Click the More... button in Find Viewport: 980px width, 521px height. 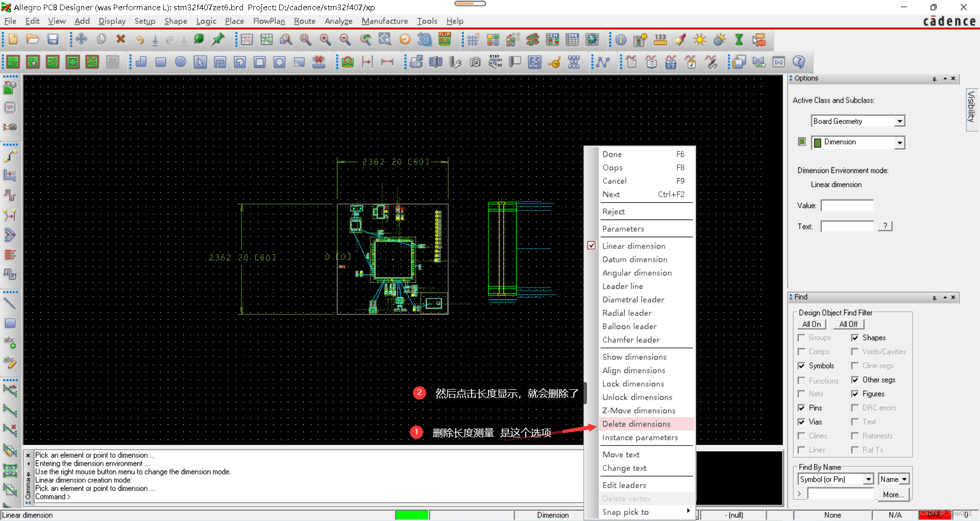[x=893, y=494]
